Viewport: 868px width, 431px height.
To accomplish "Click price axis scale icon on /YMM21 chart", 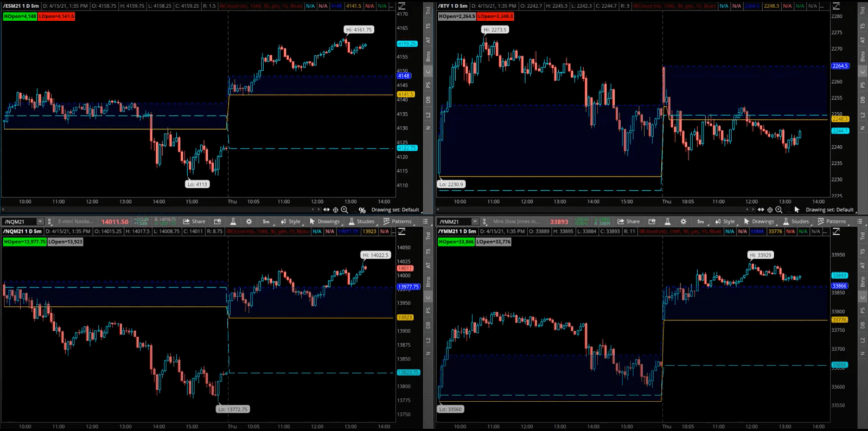I will click(x=837, y=231).
